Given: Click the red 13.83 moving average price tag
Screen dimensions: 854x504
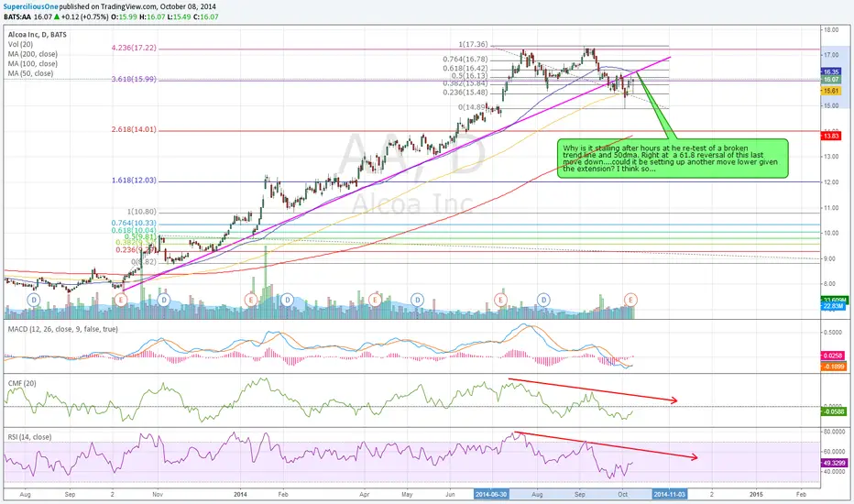Looking at the screenshot, I should pyautogui.click(x=831, y=137).
